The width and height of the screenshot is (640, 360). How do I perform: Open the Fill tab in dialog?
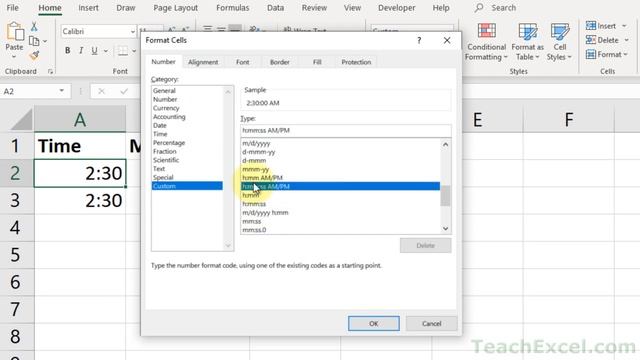[x=317, y=62]
